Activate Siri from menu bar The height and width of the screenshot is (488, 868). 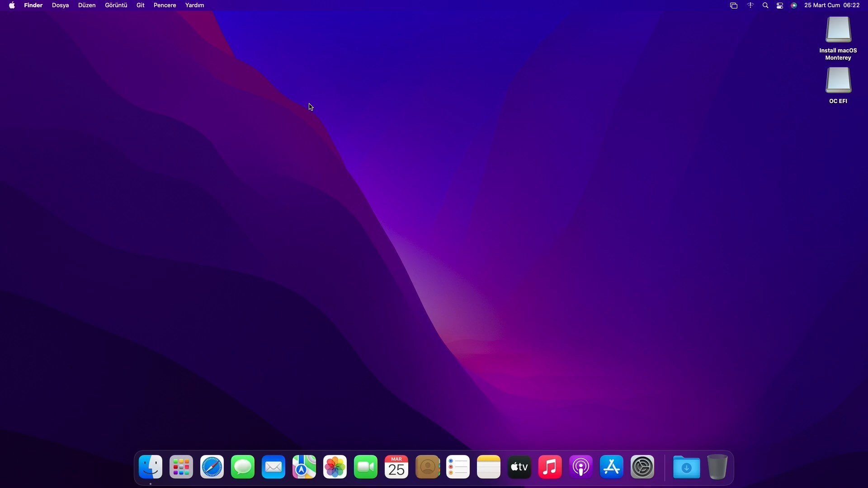tap(794, 5)
